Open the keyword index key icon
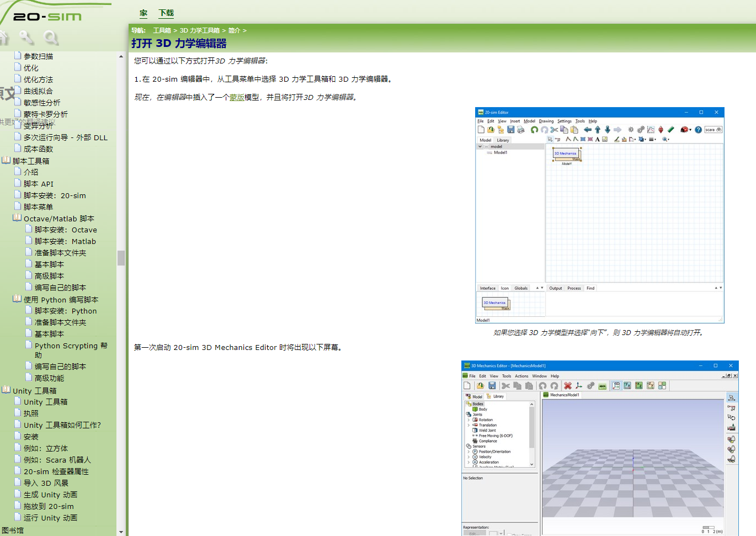Image resolution: width=756 pixels, height=536 pixels. point(26,38)
